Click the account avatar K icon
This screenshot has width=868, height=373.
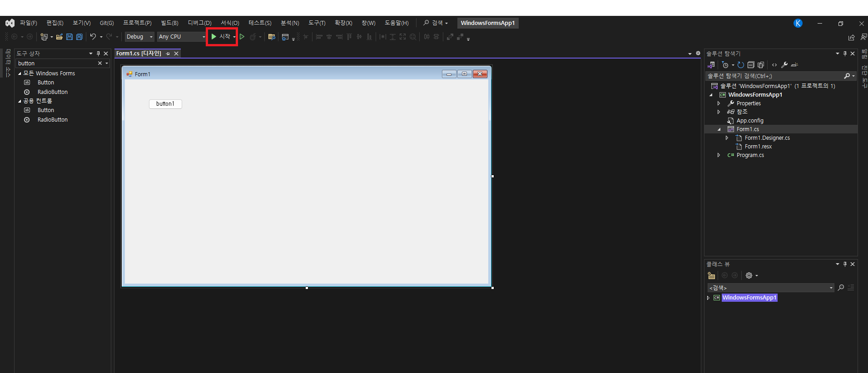[x=798, y=23]
